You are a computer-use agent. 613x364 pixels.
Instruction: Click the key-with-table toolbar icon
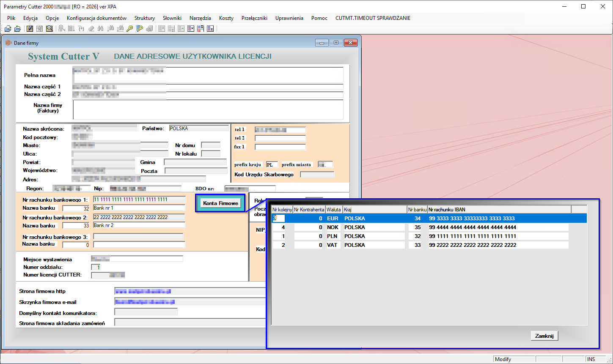tap(140, 29)
